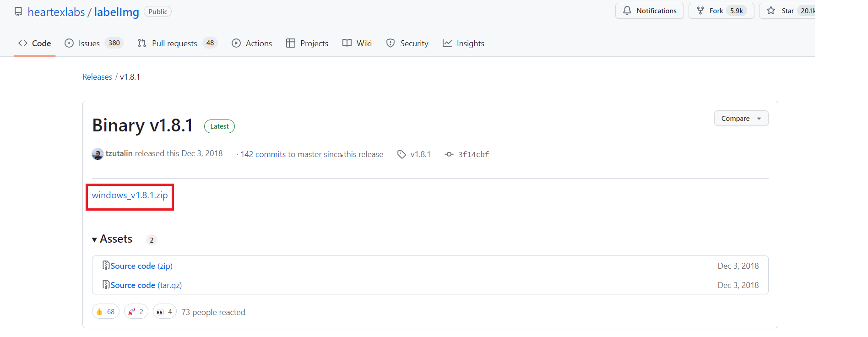868x337 pixels.
Task: Open the Pull requests tab
Action: [x=178, y=43]
